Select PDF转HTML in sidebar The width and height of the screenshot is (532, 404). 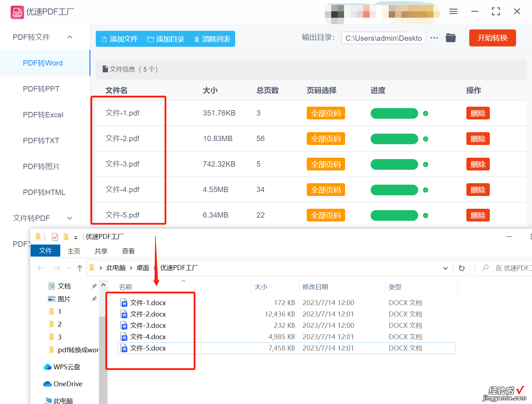(x=44, y=192)
